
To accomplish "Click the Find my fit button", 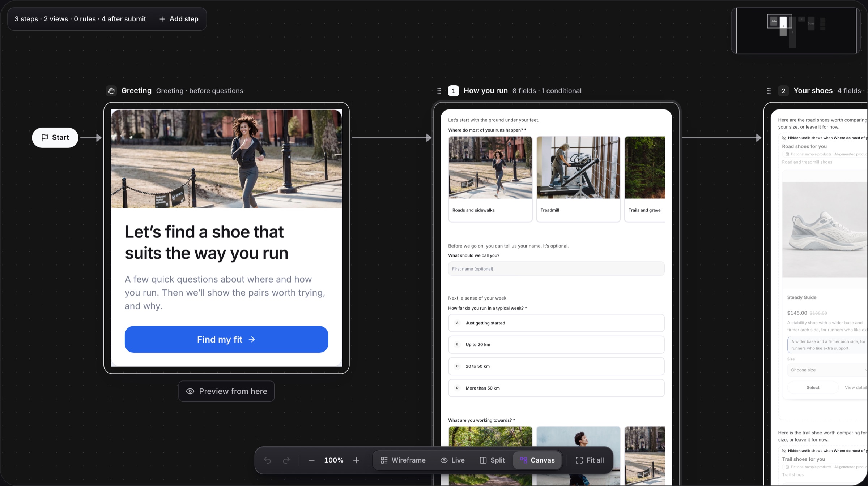I will coord(226,339).
